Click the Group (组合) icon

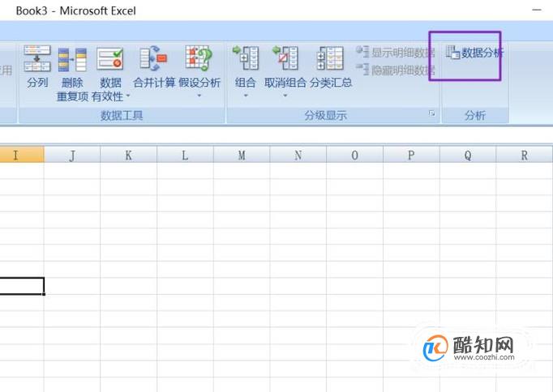pyautogui.click(x=246, y=58)
